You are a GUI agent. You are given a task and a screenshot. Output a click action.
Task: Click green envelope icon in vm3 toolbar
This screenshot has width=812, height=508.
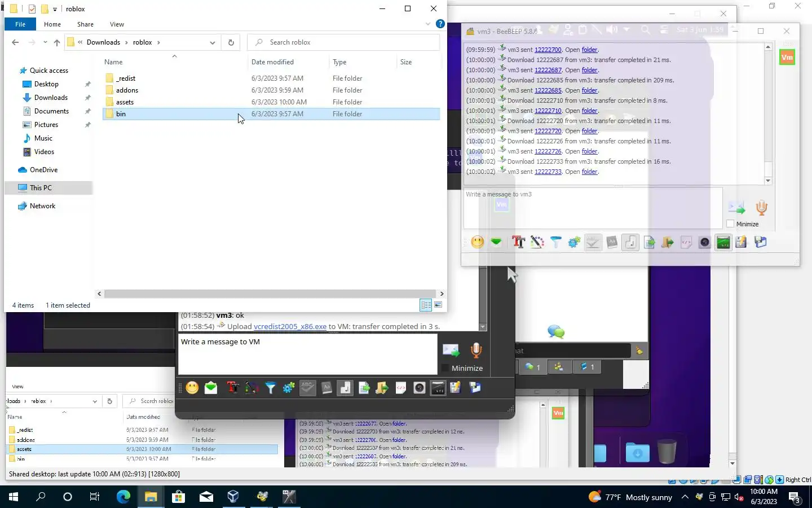[496, 242]
